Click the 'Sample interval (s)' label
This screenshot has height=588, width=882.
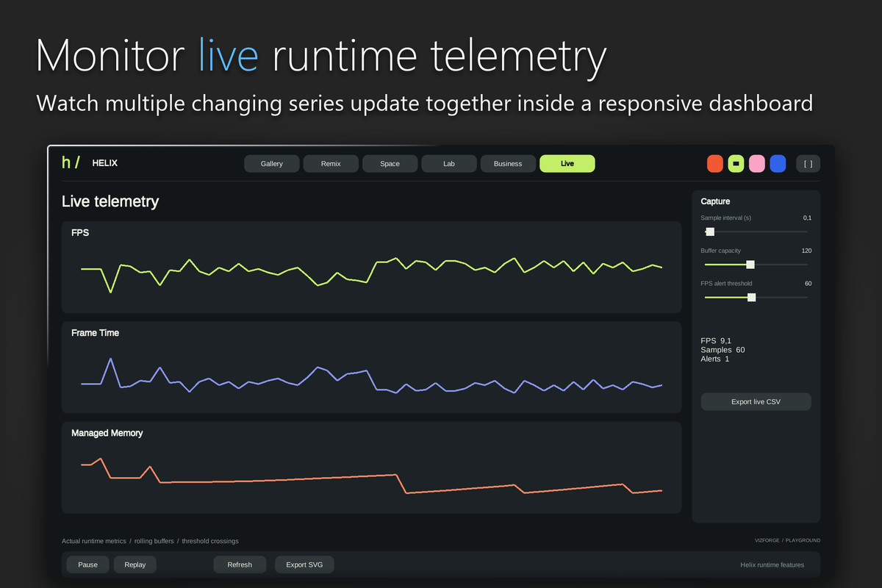(726, 218)
